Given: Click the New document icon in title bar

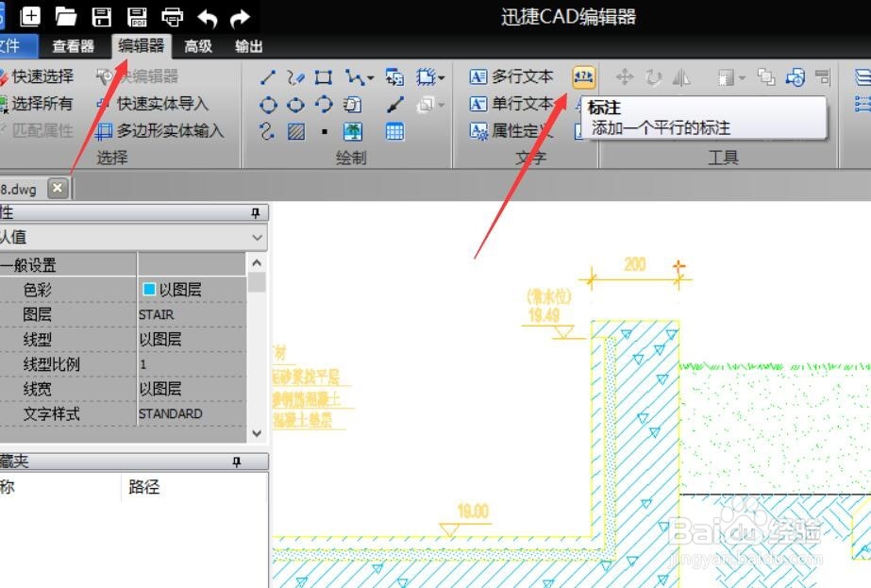Looking at the screenshot, I should pyautogui.click(x=30, y=17).
